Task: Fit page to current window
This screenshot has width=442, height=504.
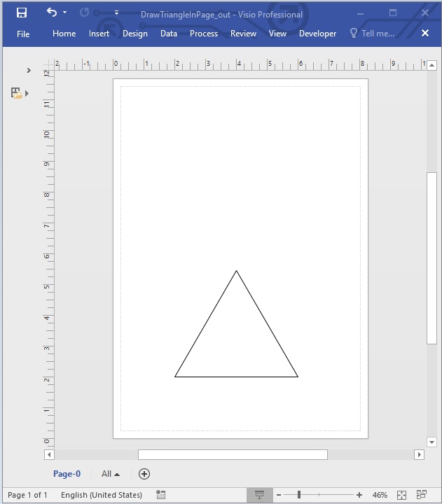Action: click(x=402, y=495)
